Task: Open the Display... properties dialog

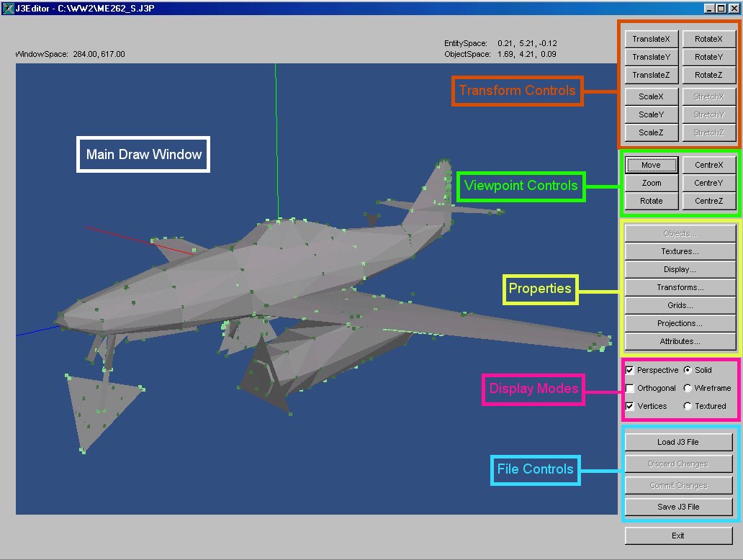Action: click(x=680, y=270)
